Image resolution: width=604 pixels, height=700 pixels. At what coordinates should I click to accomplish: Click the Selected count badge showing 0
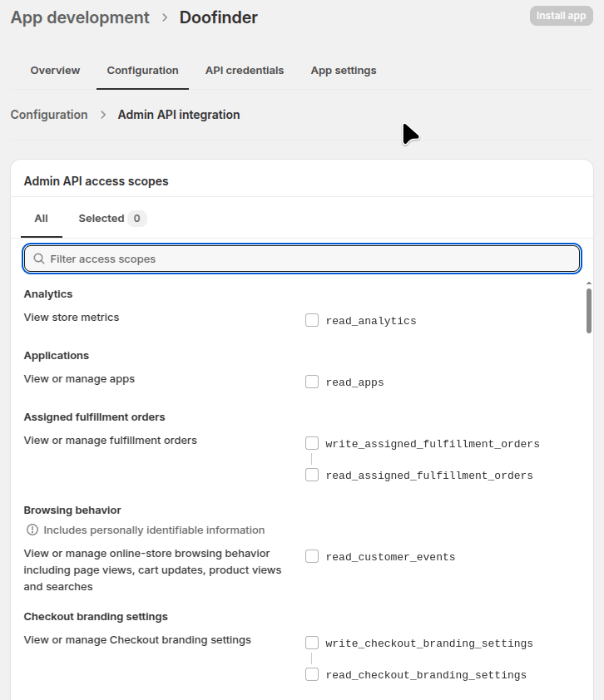[136, 219]
